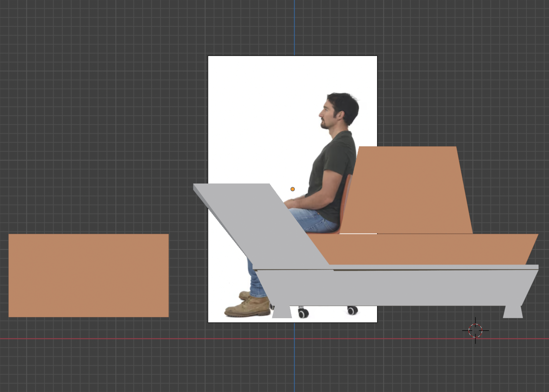
Task: Select the gray foot near the 3D cursor
Action: coord(513,312)
